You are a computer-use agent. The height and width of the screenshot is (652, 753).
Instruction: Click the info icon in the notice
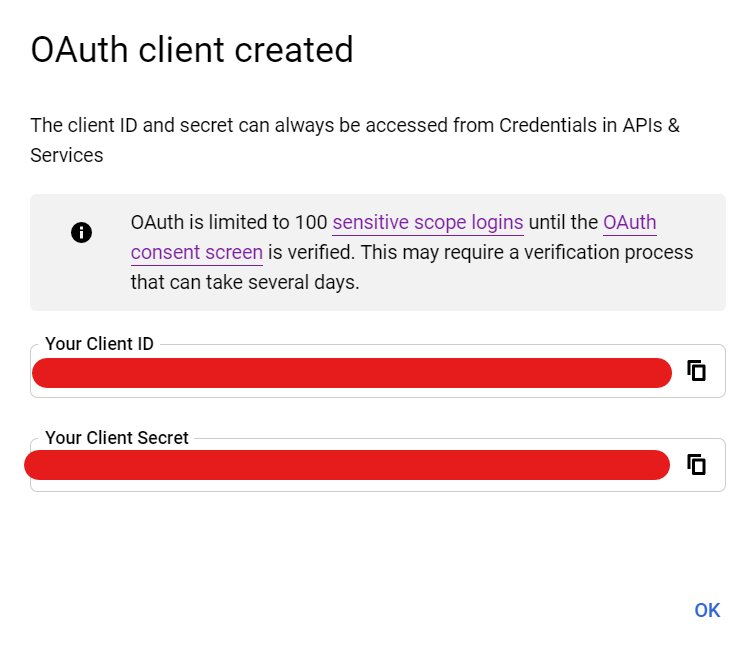(x=81, y=233)
